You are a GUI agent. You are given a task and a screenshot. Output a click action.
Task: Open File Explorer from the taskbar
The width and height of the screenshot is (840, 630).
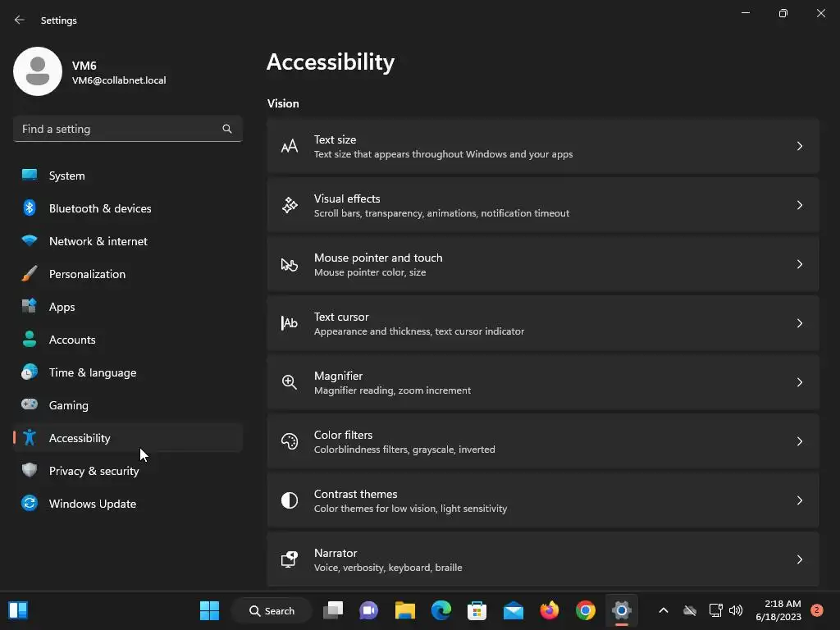pos(405,610)
